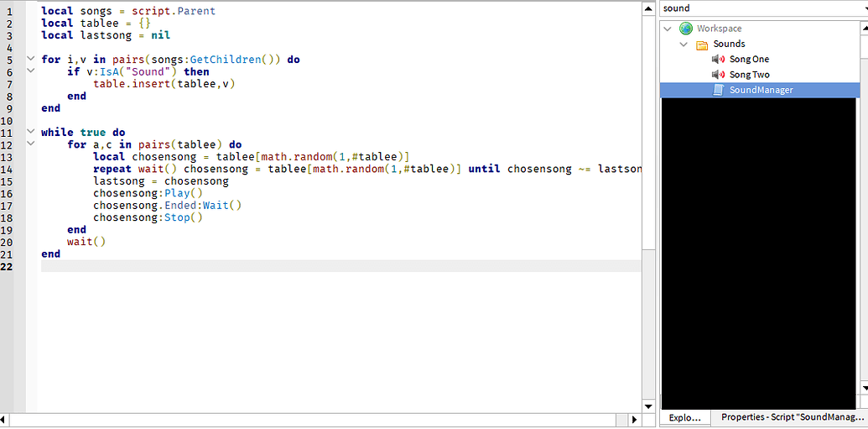Fold the while loop at line 11

click(31, 133)
